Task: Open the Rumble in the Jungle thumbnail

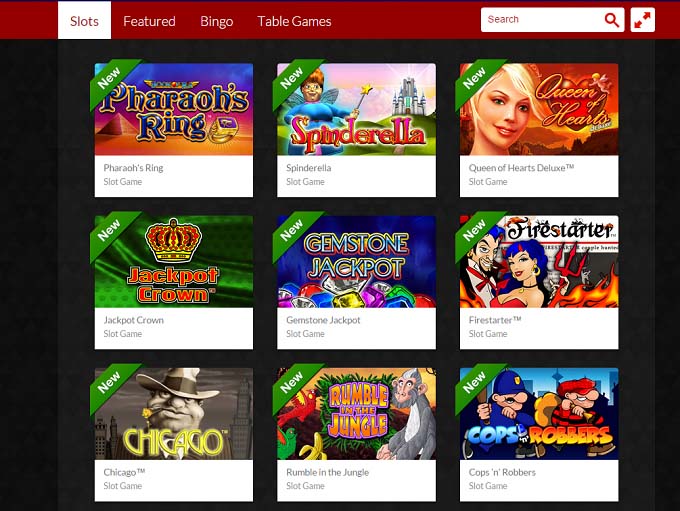Action: tap(356, 414)
